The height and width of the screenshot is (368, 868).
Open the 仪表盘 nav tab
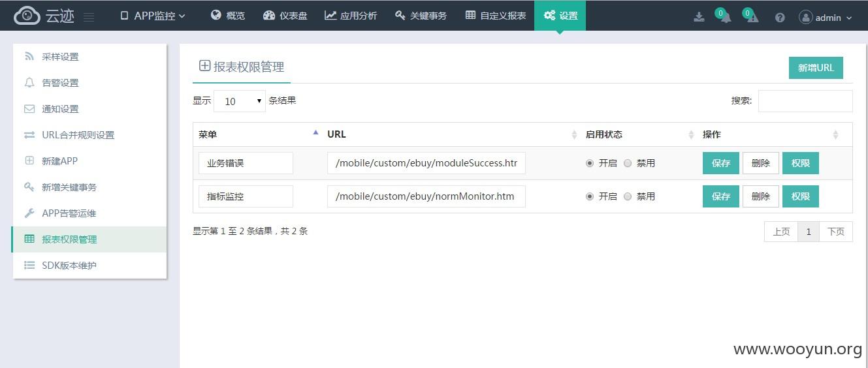285,15
